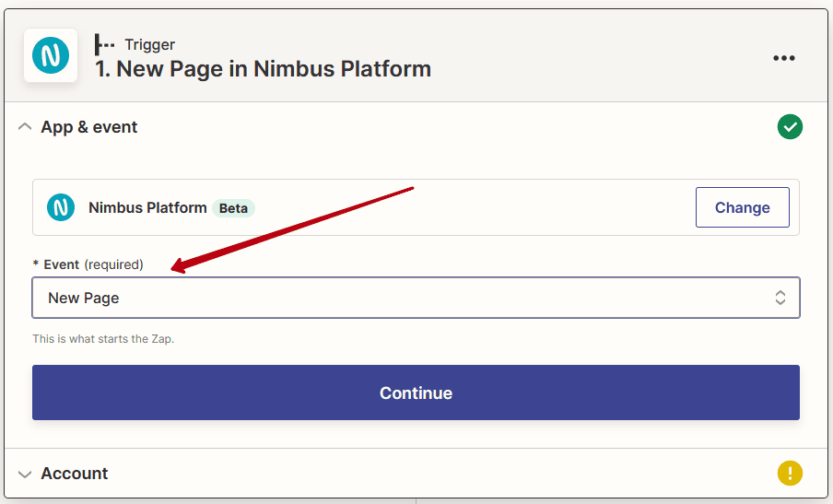The width and height of the screenshot is (833, 504).
Task: Click the helper text about what starts the Zap
Action: pos(103,339)
